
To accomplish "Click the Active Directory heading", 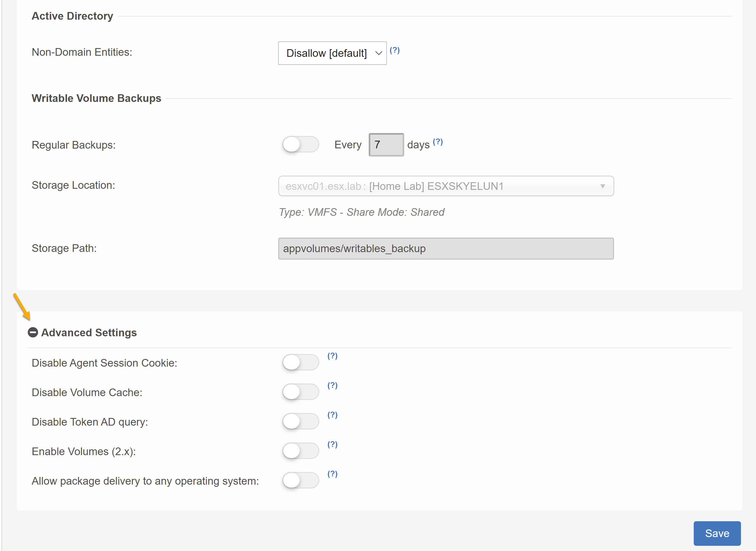I will [x=72, y=16].
